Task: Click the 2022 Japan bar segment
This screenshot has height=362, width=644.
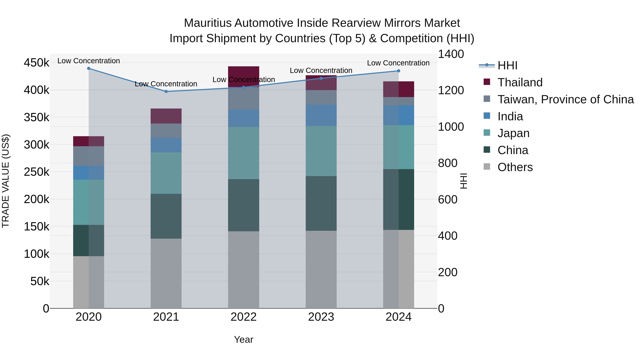Action: (x=244, y=153)
